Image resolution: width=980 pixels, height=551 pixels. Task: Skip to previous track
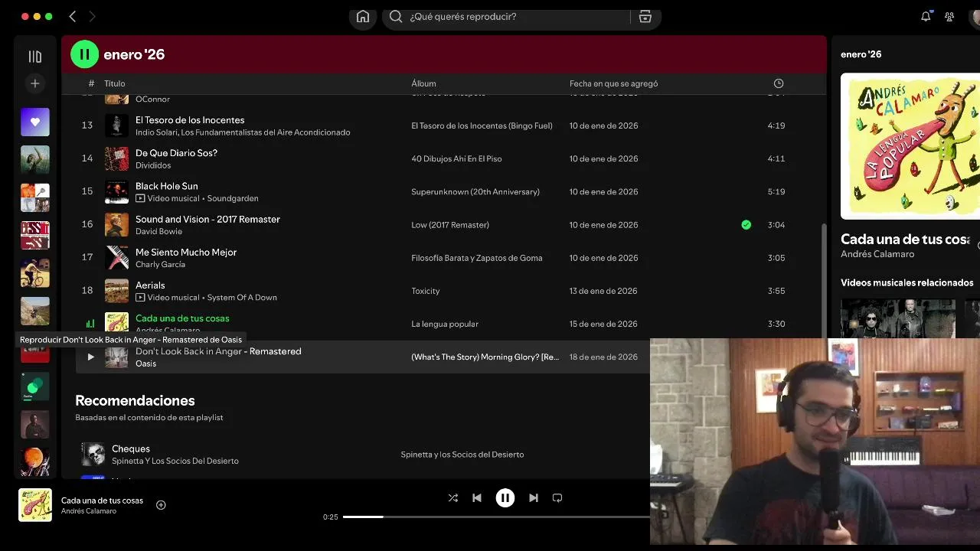click(477, 497)
